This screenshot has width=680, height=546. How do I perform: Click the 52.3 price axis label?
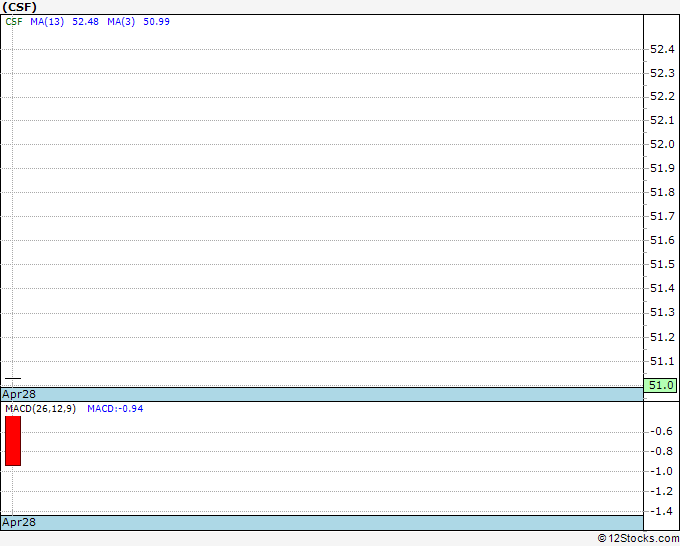[662, 73]
